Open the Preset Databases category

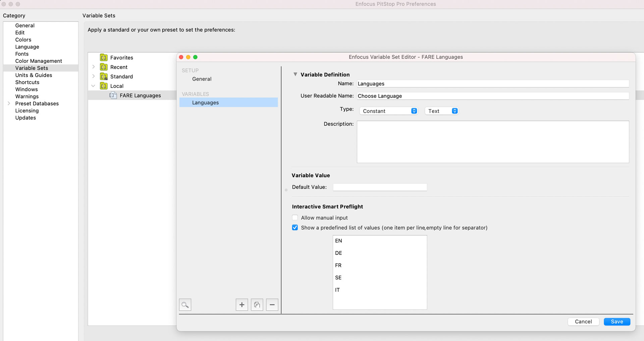[x=37, y=104]
